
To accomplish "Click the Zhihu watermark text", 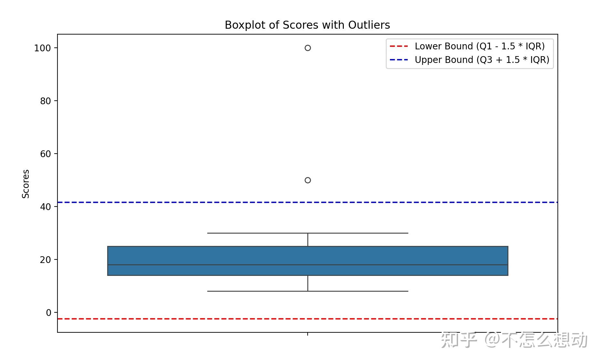I will [x=514, y=340].
